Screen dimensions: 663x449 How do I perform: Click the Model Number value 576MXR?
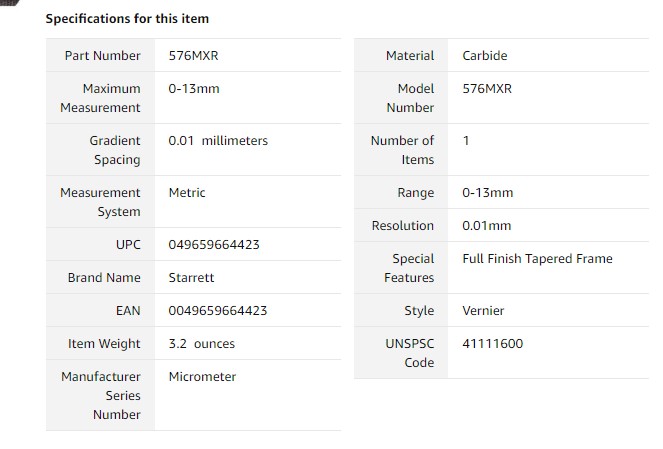tap(487, 89)
